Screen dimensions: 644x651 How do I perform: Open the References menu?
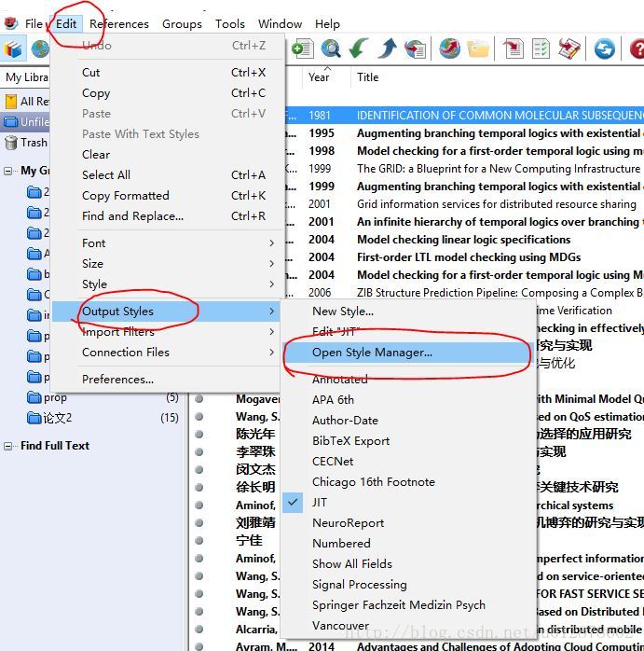pyautogui.click(x=119, y=23)
